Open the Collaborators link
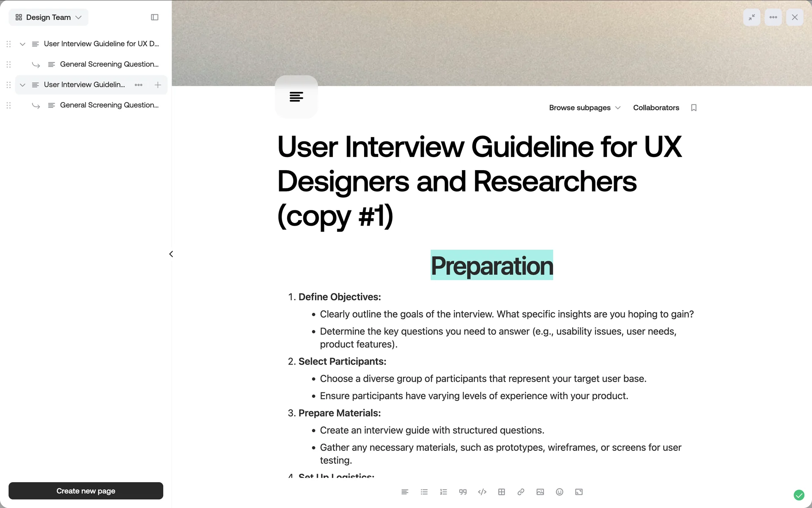812x508 pixels. pos(656,108)
